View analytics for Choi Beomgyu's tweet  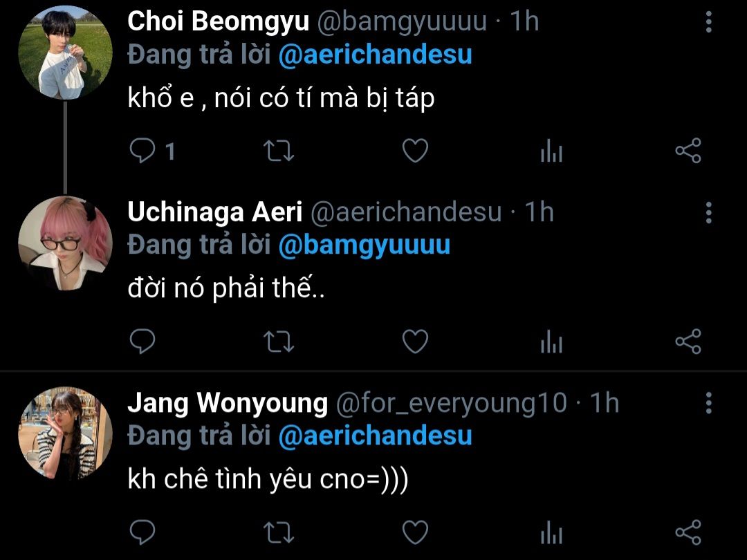551,151
